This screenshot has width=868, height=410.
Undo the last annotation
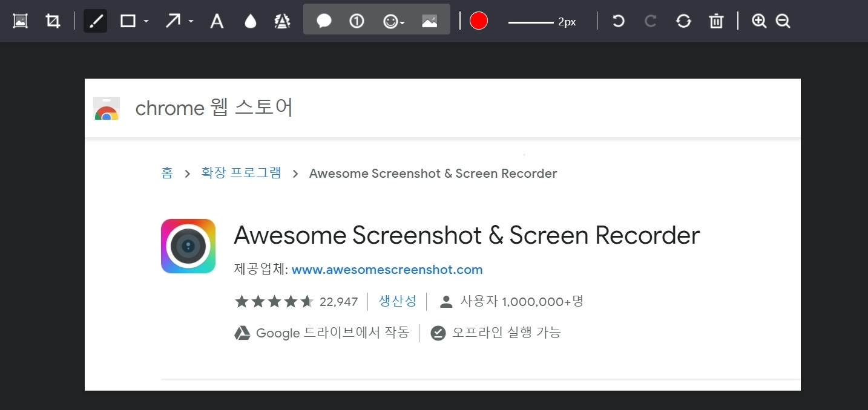tap(618, 22)
